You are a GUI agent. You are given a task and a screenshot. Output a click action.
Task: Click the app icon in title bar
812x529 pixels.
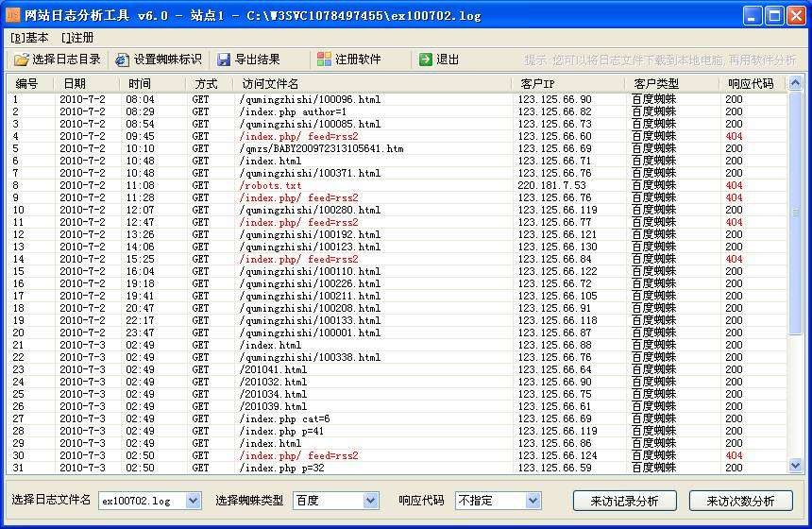12,14
